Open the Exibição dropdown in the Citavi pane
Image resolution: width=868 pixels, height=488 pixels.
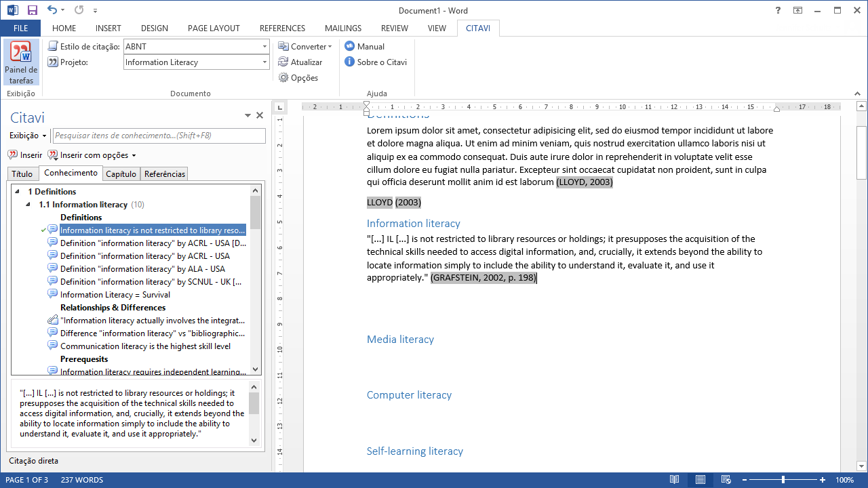[28, 136]
